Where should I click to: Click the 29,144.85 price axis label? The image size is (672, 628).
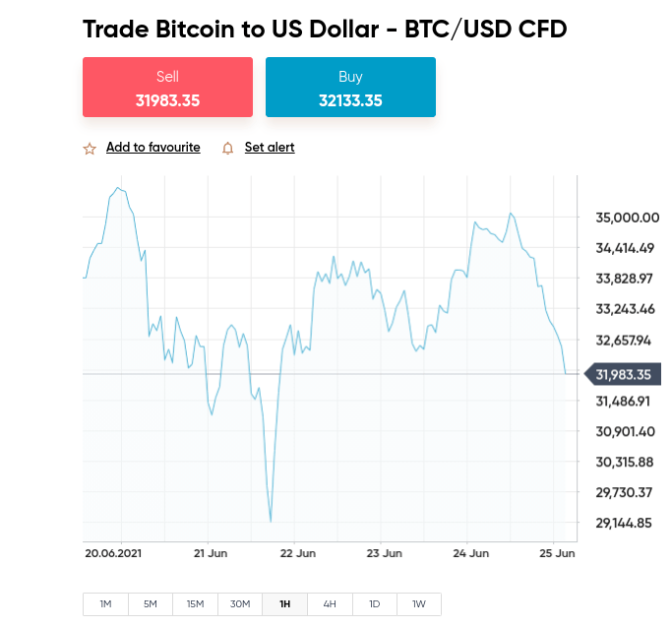click(x=624, y=523)
